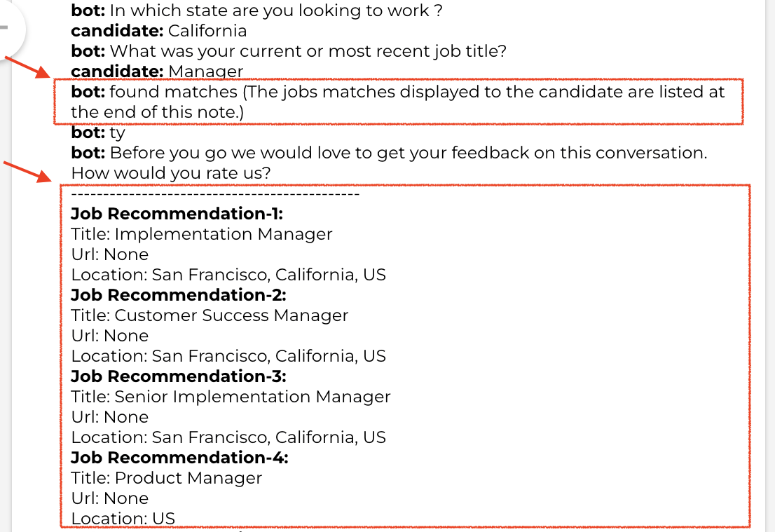This screenshot has height=532, width=775.
Task: Click 'Url: None' under Implementation Manager
Action: [x=110, y=254]
